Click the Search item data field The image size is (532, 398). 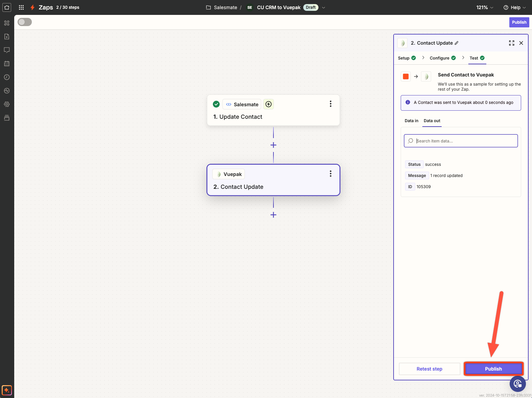pyautogui.click(x=461, y=141)
